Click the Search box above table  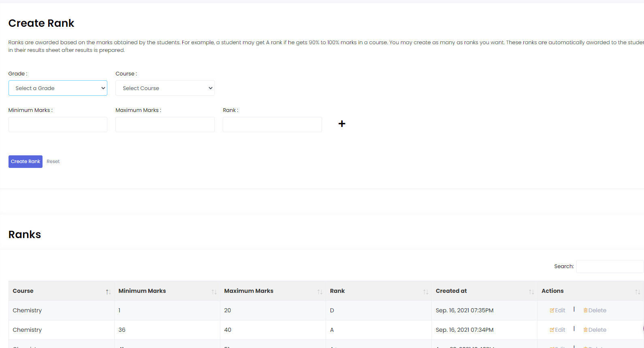tap(610, 266)
